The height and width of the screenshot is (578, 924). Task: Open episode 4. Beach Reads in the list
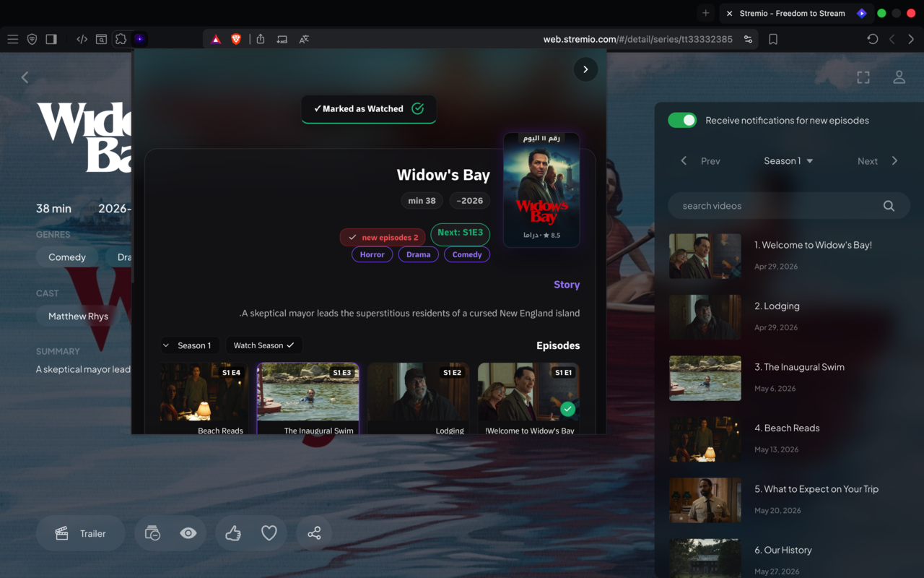point(789,439)
